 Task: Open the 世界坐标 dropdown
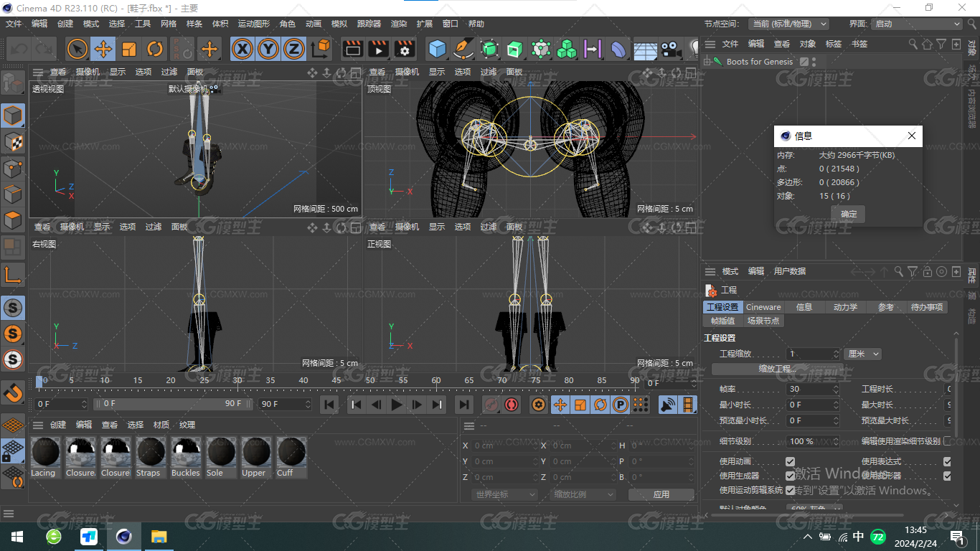click(x=505, y=494)
